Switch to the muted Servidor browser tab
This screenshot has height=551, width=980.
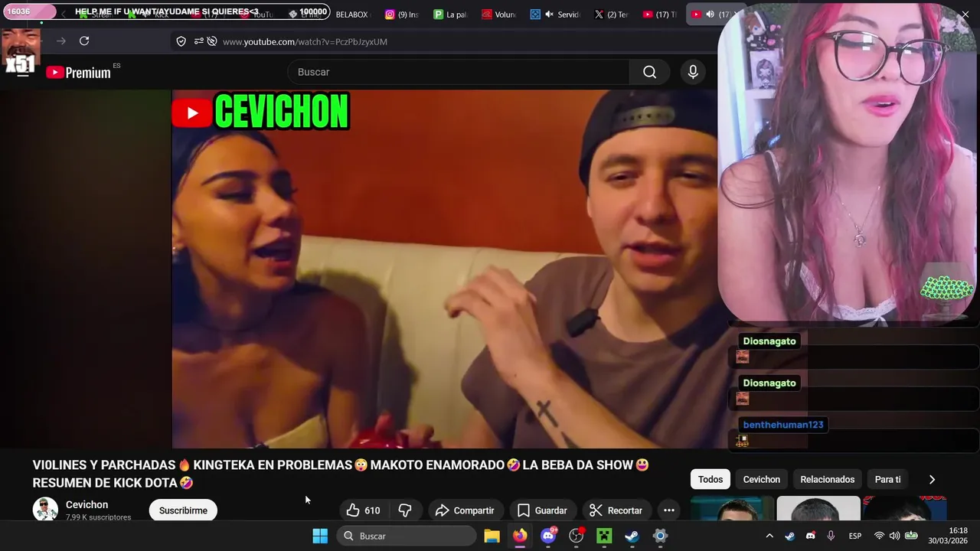coord(554,14)
